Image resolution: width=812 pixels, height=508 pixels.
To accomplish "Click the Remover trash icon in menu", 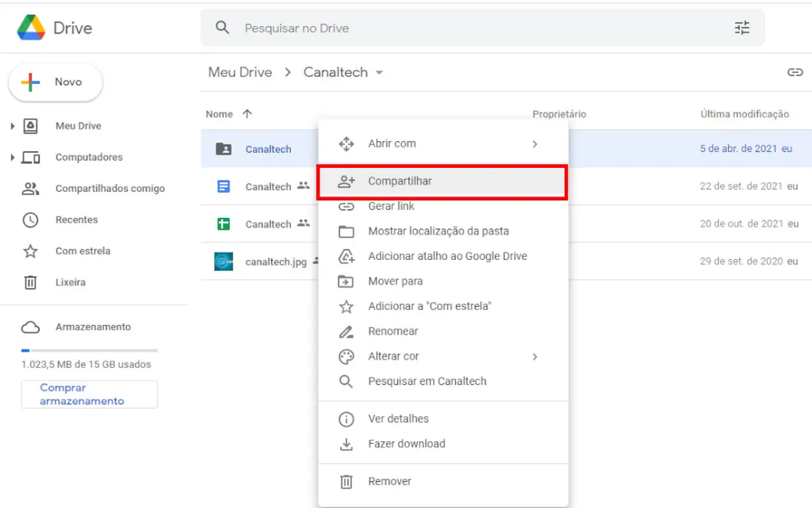I will click(346, 482).
